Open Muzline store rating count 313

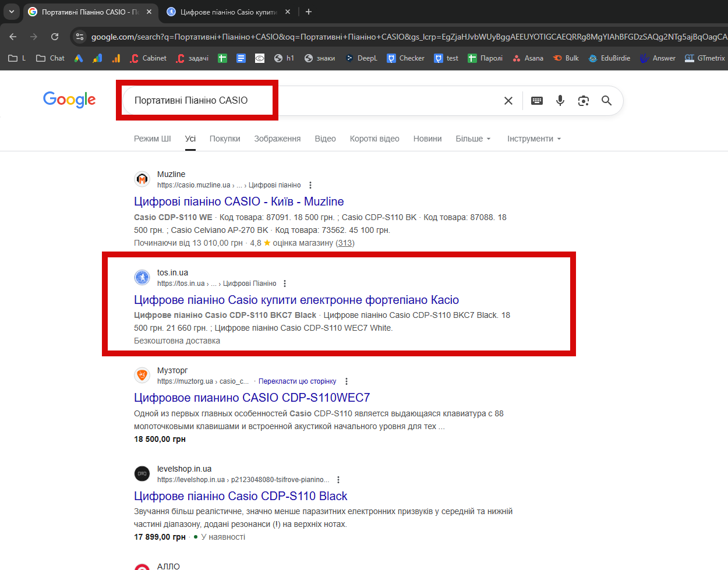[345, 243]
